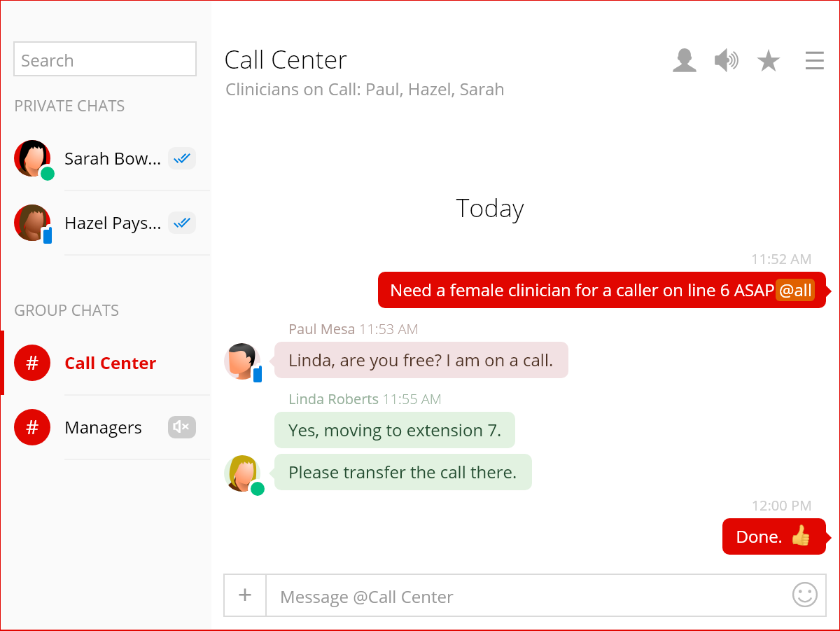Open the emoji smiley picker
The image size is (840, 631).
804,595
